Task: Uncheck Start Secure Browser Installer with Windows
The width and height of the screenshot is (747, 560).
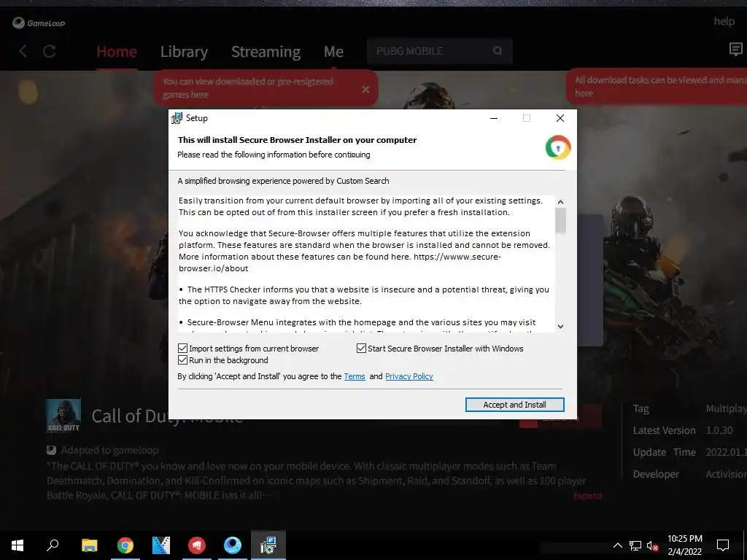Action: pos(361,348)
